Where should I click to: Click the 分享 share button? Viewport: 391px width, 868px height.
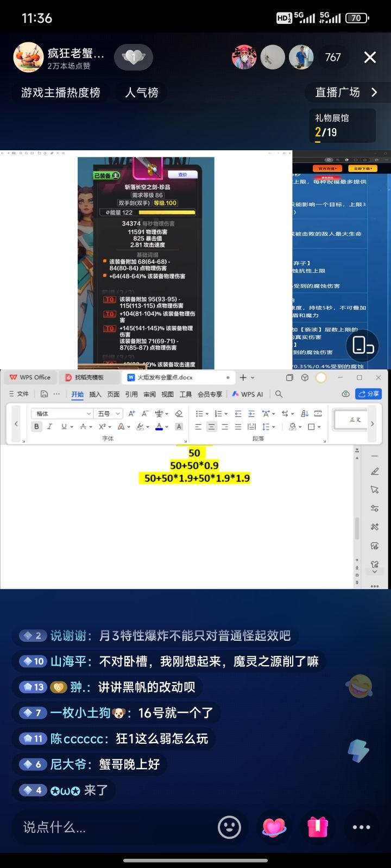click(369, 394)
